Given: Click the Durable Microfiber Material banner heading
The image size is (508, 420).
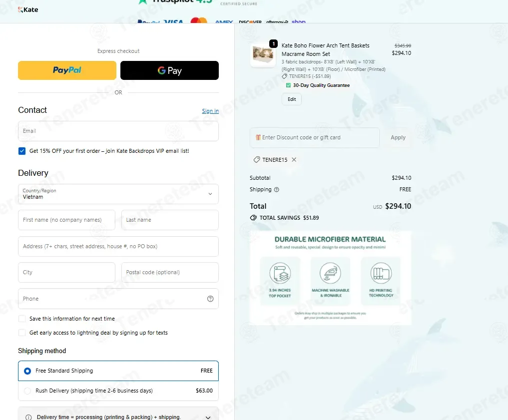Looking at the screenshot, I should [x=330, y=239].
